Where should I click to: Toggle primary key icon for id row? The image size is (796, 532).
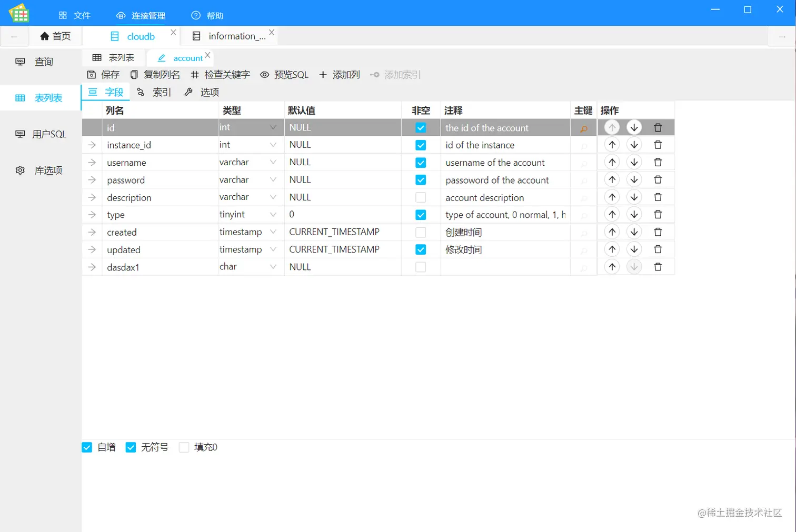(584, 128)
